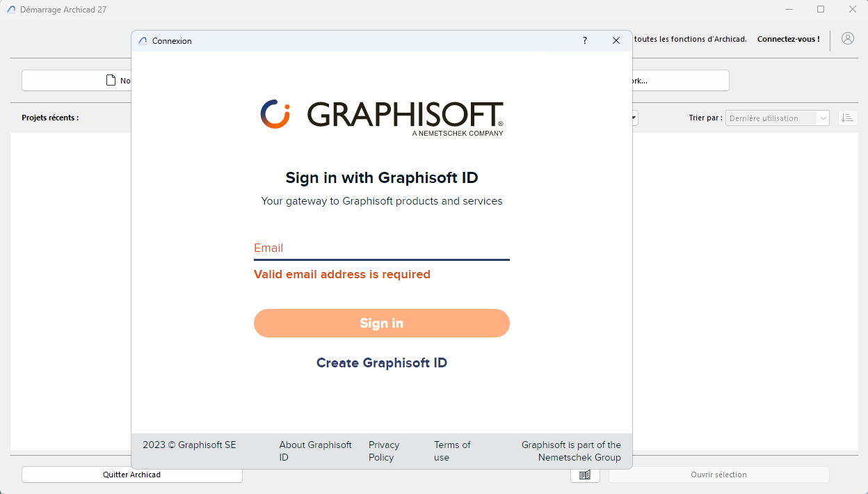Click the Archicad app icon in main title bar
868x494 pixels.
pos(11,10)
